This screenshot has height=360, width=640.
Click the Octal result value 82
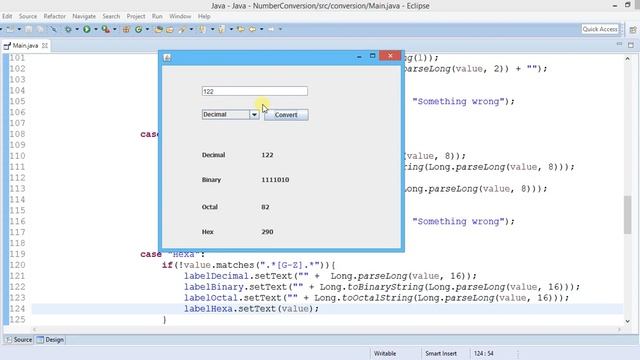(265, 207)
